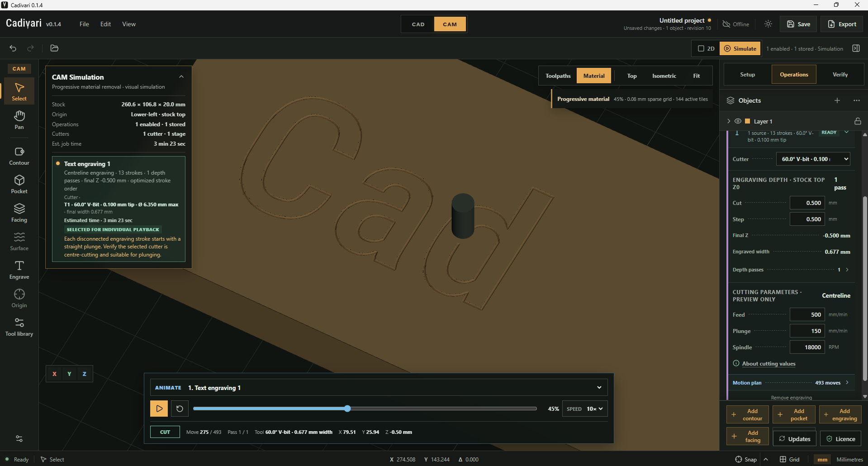Expand Motion plan 493 moves
The image size is (868, 466).
(x=847, y=383)
